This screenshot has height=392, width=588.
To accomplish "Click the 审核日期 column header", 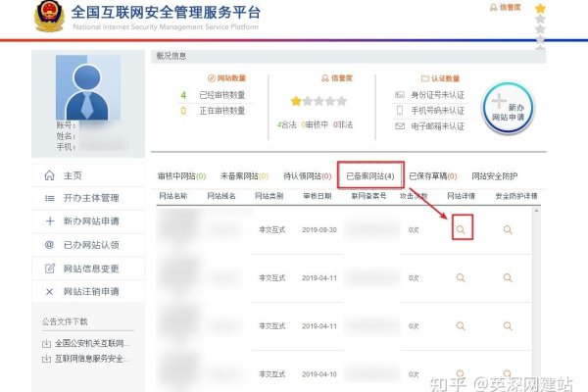I will (318, 196).
